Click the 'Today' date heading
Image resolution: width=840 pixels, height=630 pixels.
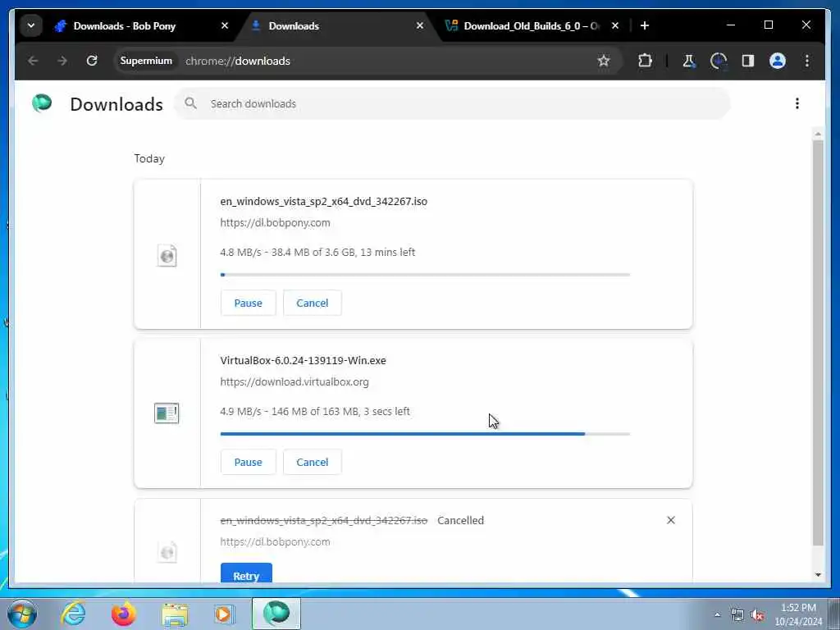coord(149,158)
